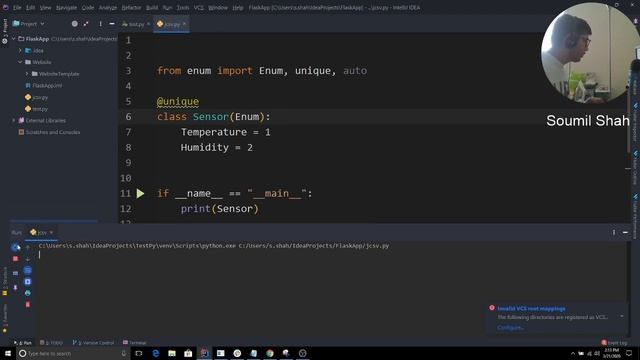This screenshot has height=360, width=640.
Task: Click the layout icon in the Run panel's left toolbar
Action: (x=16, y=273)
